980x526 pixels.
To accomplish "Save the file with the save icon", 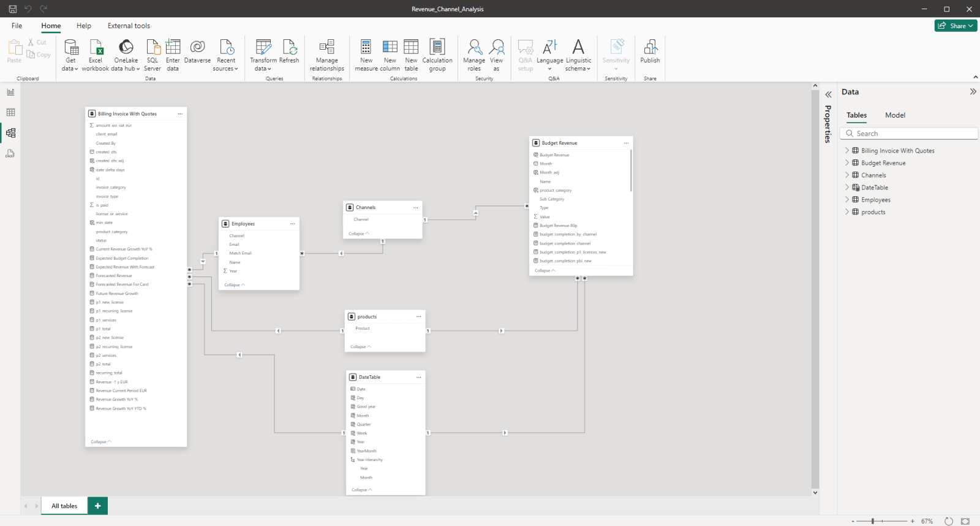I will 12,9.
